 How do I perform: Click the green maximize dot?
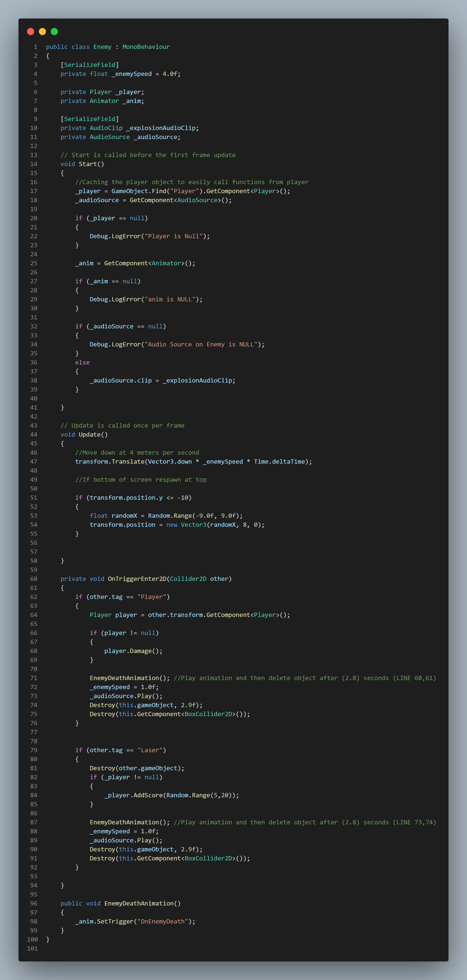[x=54, y=32]
